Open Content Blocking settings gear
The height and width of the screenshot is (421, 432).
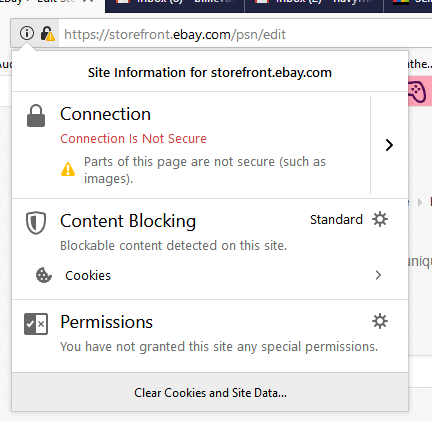point(380,219)
